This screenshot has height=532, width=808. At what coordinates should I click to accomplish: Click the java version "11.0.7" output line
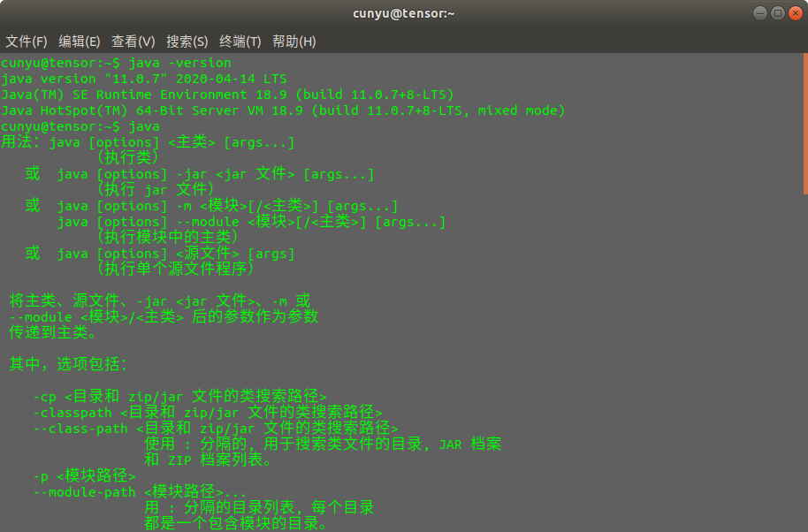[x=144, y=80]
